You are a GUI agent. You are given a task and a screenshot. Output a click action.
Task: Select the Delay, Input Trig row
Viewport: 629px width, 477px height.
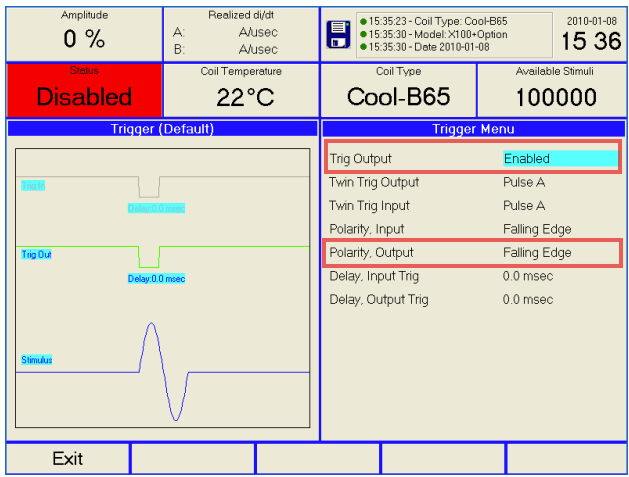pos(473,276)
